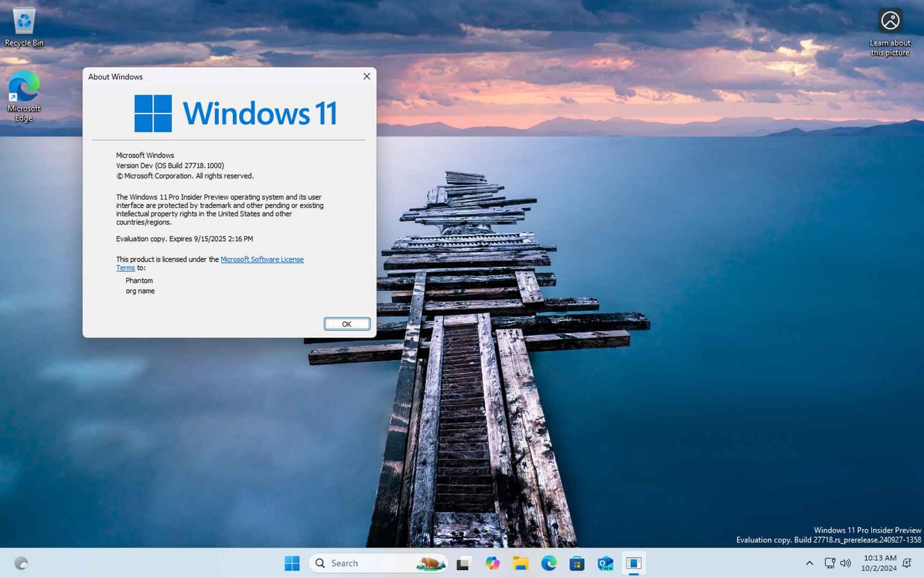Click OK to close About Windows dialog
Viewport: 924px width, 578px height.
click(x=346, y=324)
